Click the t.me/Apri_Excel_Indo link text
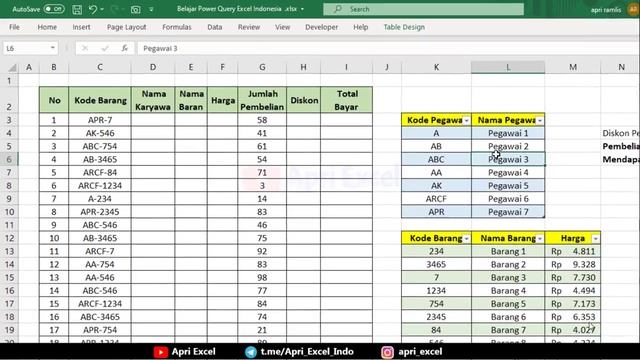Screen dimensions: 640x360 click(x=307, y=351)
